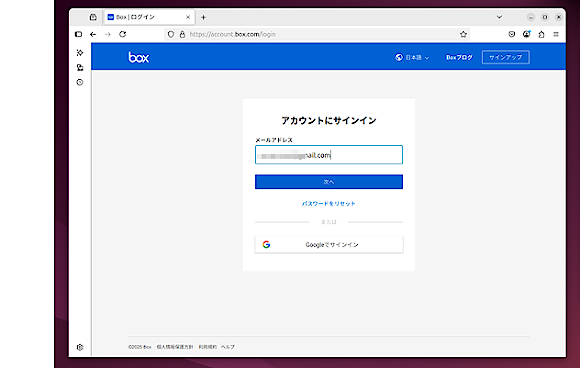The image size is (580, 368).
Task: Click the address bar URL field
Action: coord(317,34)
